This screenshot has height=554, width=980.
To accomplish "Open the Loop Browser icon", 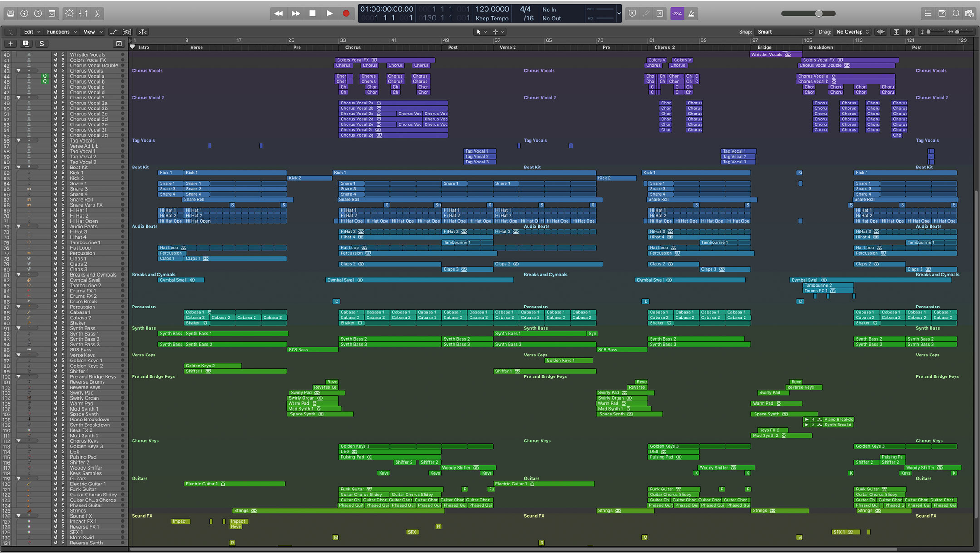I will (x=956, y=14).
